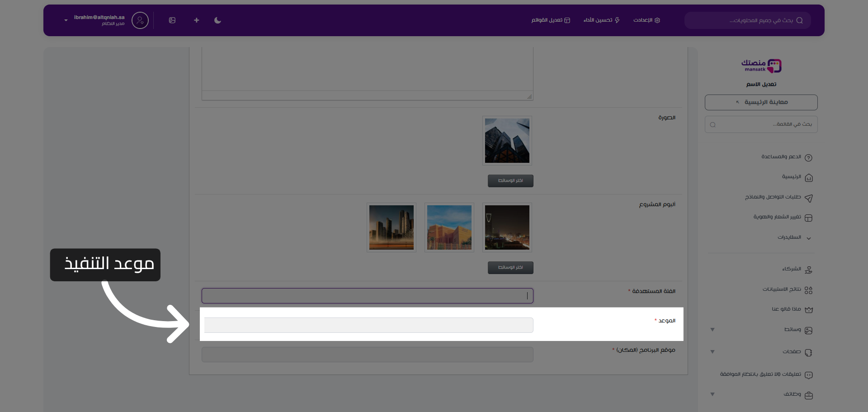This screenshot has width=868, height=412.
Task: Click the sidebar menu search box
Action: click(x=761, y=124)
